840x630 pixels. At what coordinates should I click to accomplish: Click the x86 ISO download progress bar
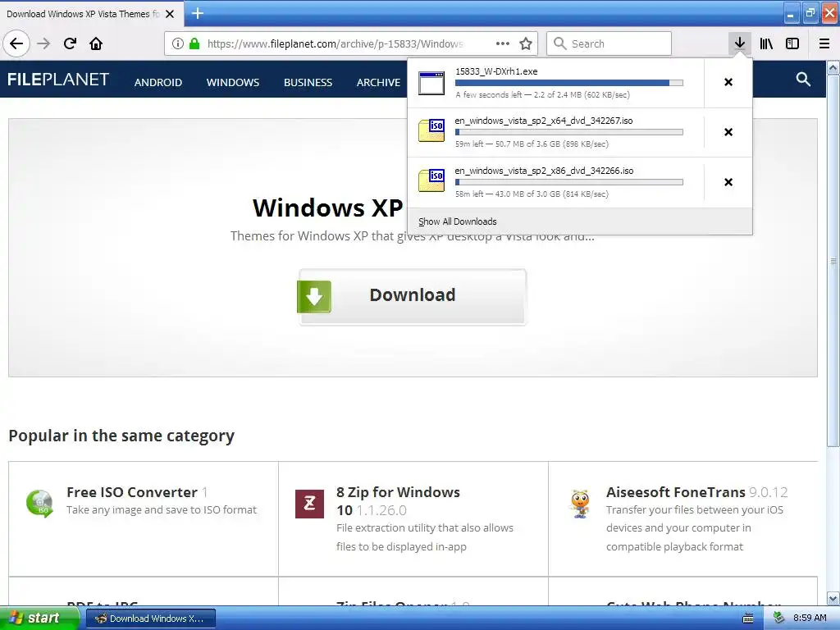(569, 182)
